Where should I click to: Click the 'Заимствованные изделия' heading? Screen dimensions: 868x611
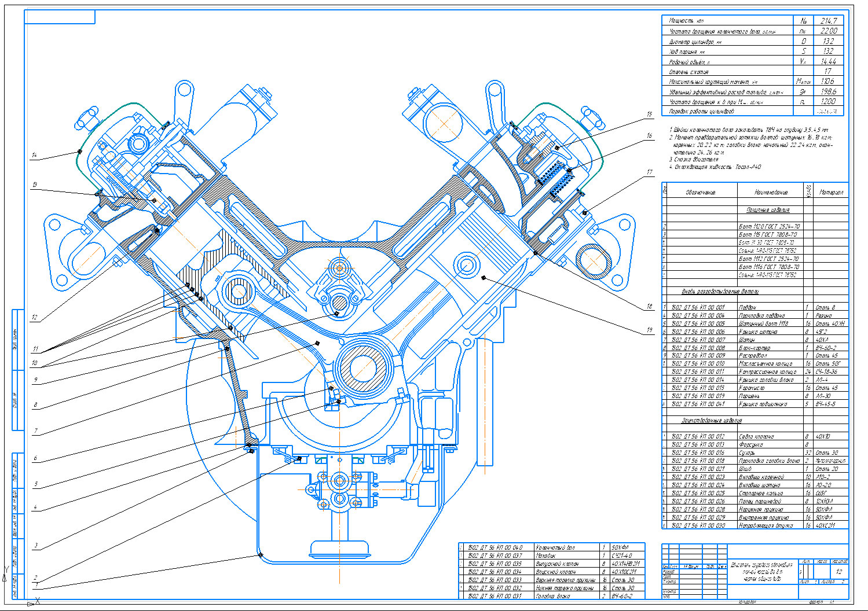(712, 421)
